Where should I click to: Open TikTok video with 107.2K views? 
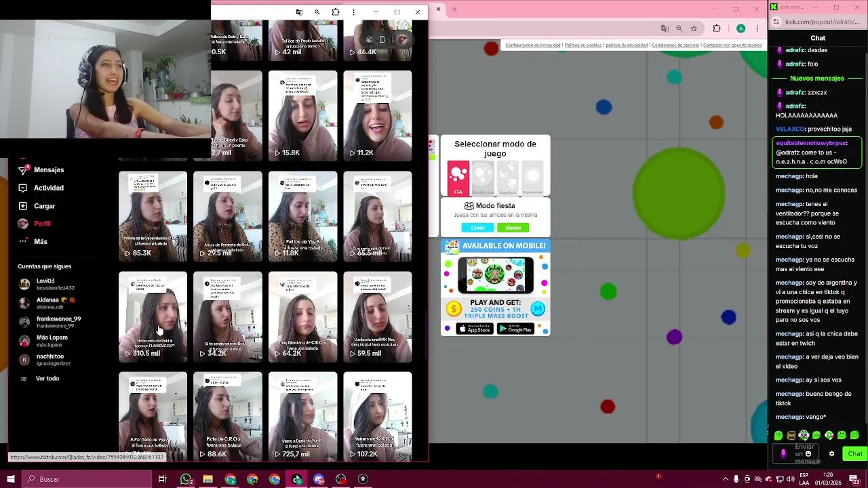pos(377,416)
